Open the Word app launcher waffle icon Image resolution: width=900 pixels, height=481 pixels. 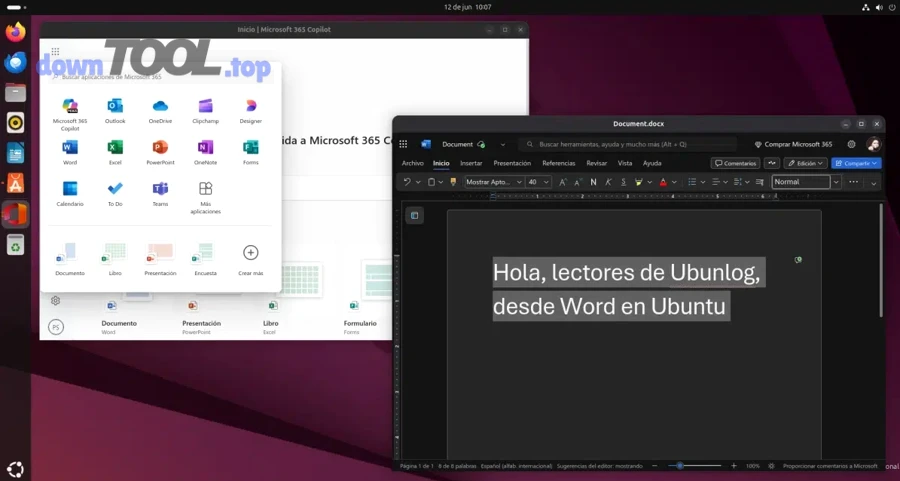pyautogui.click(x=403, y=144)
